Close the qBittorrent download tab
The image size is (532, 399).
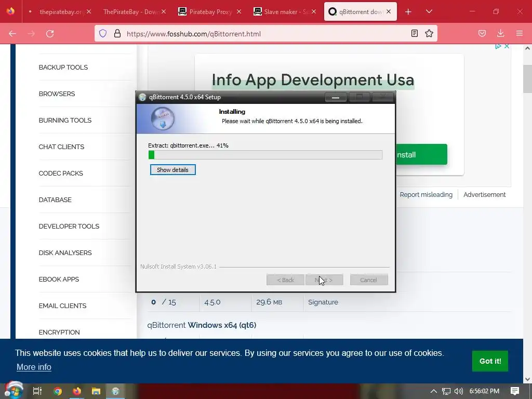click(x=389, y=11)
